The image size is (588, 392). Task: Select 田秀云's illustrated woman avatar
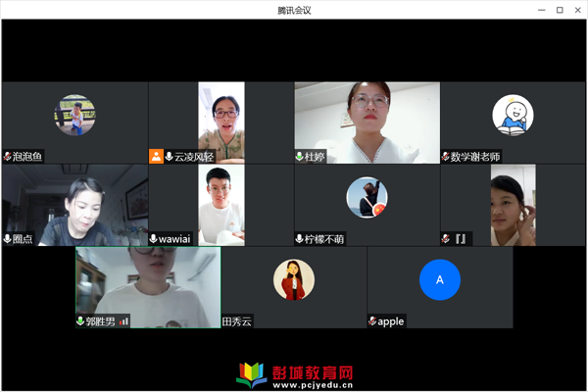point(294,279)
